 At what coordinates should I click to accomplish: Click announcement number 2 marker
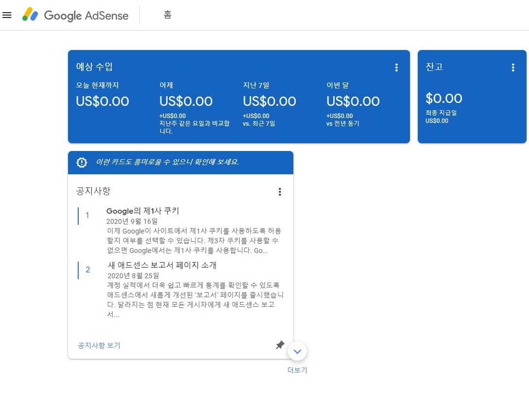(88, 269)
